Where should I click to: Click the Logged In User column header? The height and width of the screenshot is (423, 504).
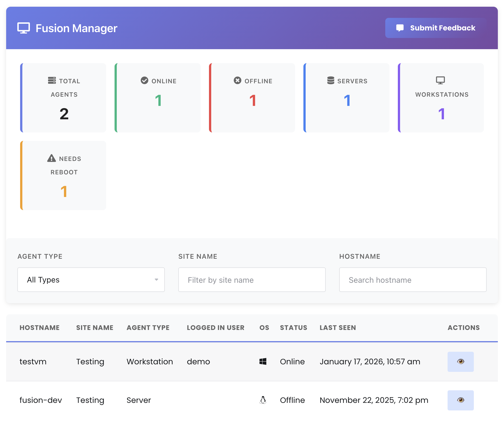216,328
